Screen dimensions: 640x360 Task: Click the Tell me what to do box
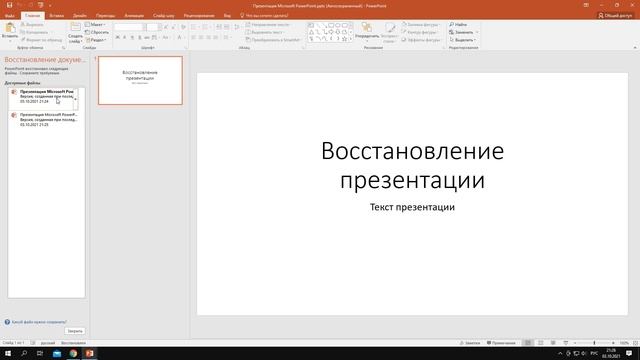click(264, 16)
